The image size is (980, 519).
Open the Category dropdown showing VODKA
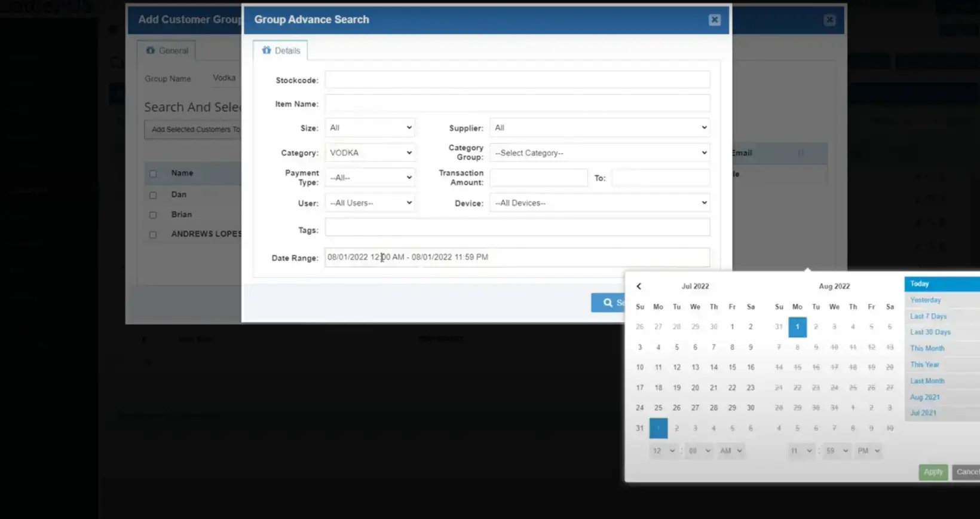(x=370, y=153)
